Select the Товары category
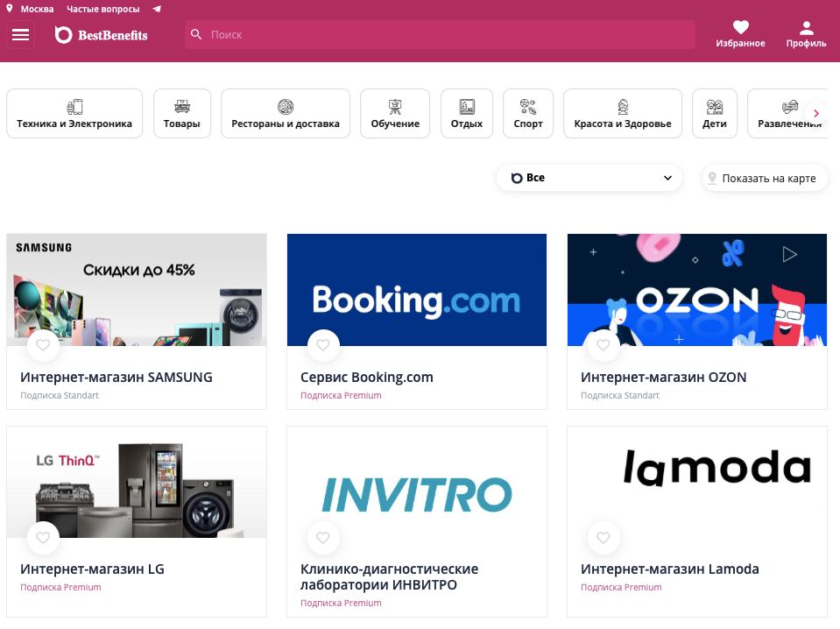 click(x=182, y=114)
